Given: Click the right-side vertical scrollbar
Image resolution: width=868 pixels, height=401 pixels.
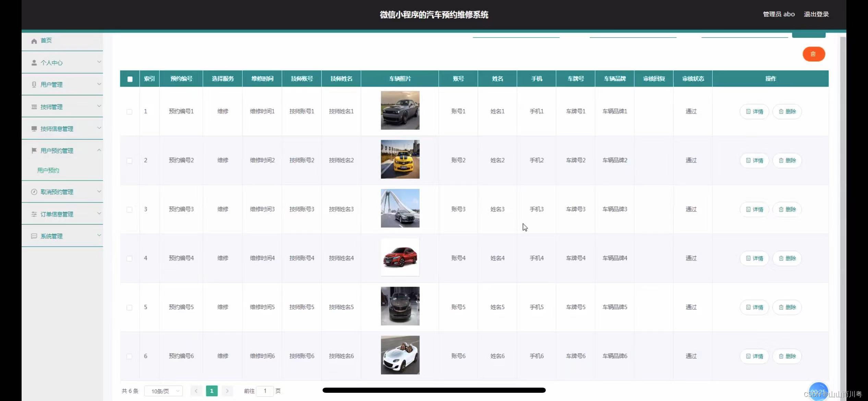Looking at the screenshot, I should tap(843, 206).
